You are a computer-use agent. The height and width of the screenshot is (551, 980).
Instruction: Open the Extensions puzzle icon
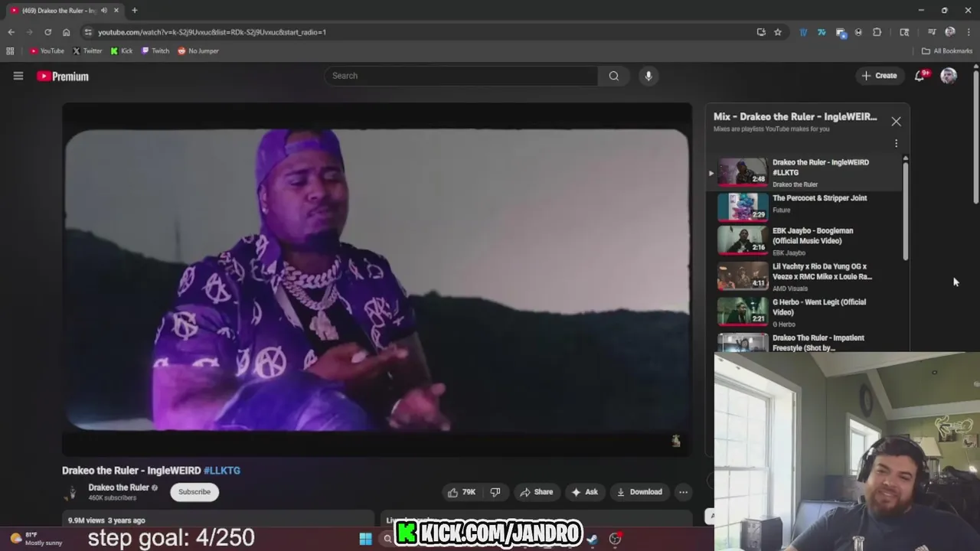click(877, 32)
